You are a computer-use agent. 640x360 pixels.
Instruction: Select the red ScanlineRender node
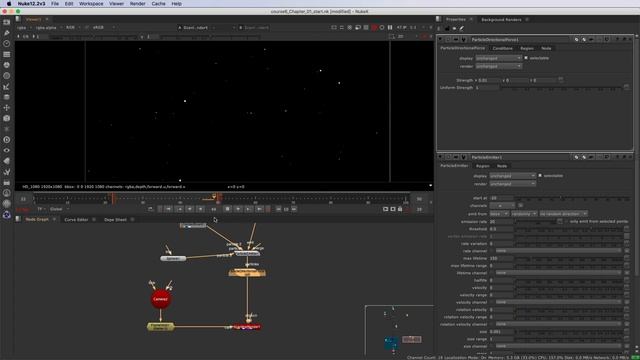pyautogui.click(x=247, y=327)
